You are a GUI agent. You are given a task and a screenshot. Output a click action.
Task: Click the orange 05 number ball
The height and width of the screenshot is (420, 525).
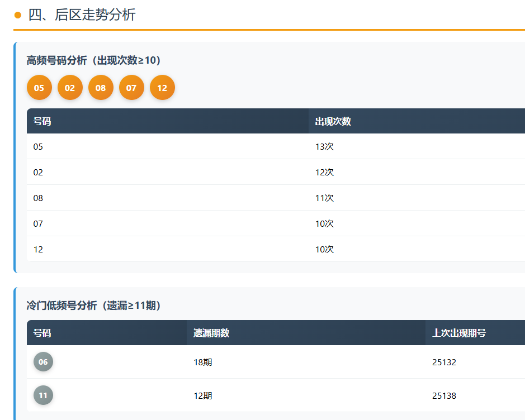coord(39,88)
